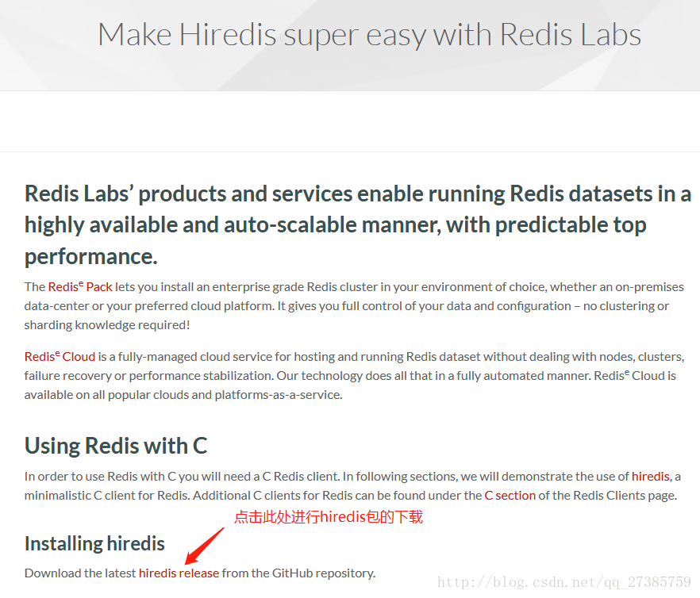
Task: Click the Redis Pack description paragraph
Action: 354,305
